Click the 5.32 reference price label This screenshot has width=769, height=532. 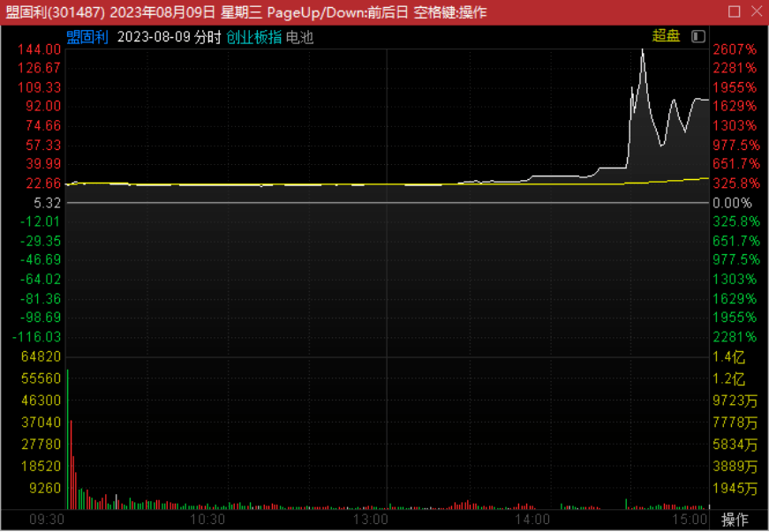pos(46,202)
